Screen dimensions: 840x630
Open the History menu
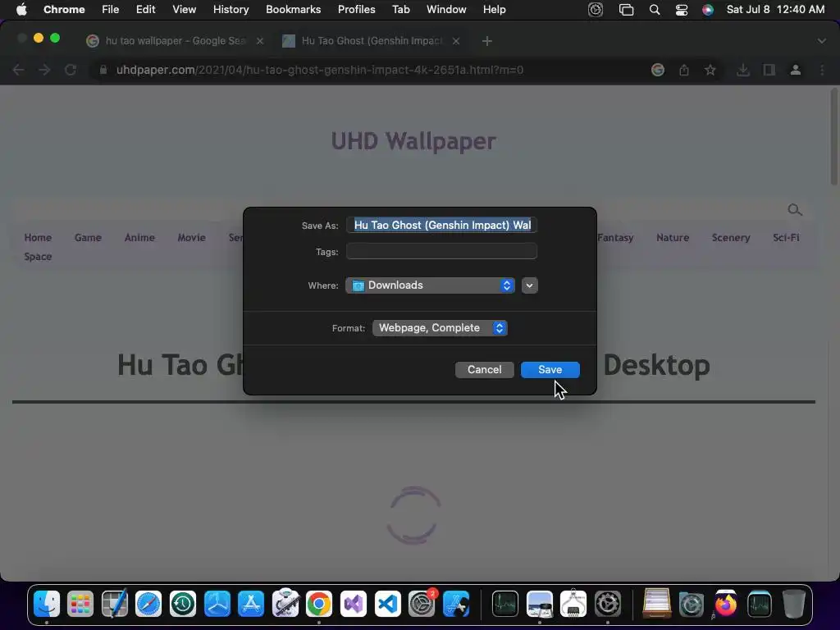(231, 9)
